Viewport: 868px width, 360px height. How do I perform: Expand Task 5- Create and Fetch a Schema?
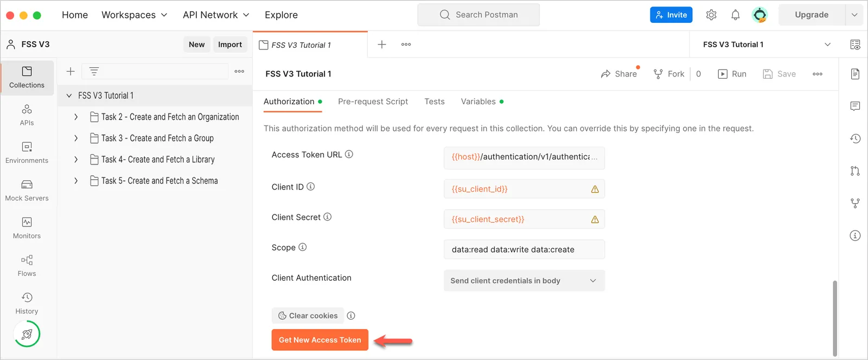[75, 180]
